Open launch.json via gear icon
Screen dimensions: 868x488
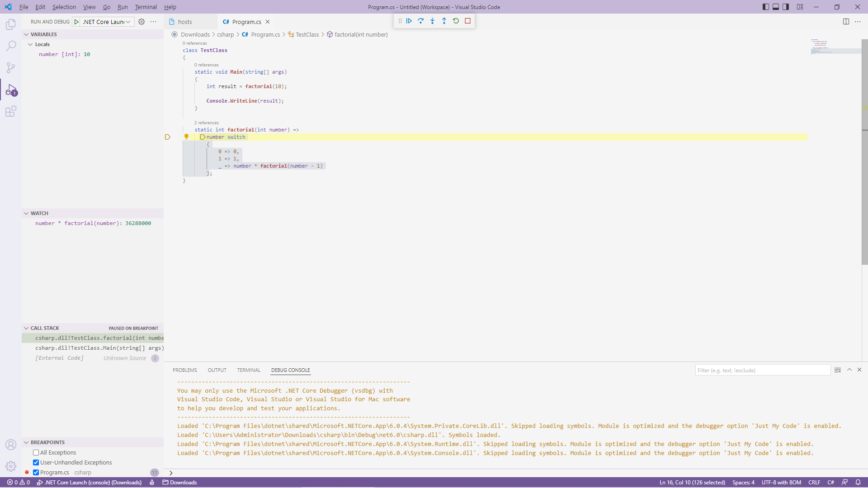click(142, 22)
